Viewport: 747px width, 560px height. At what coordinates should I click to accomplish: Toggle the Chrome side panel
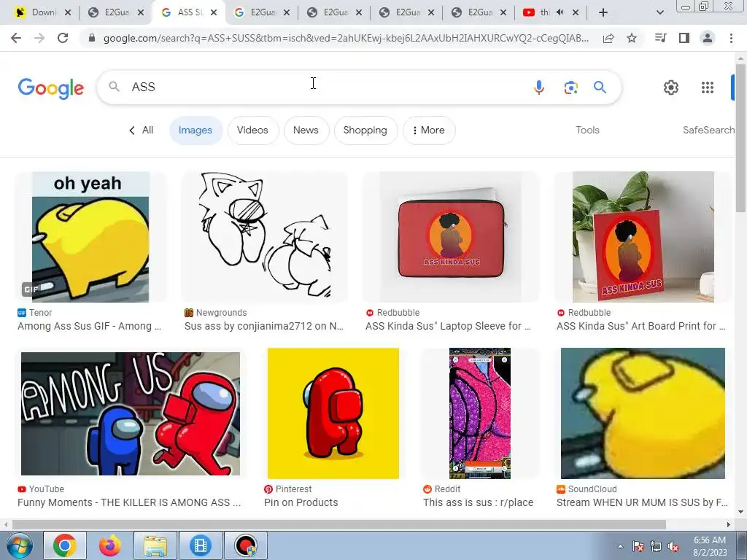coord(684,38)
